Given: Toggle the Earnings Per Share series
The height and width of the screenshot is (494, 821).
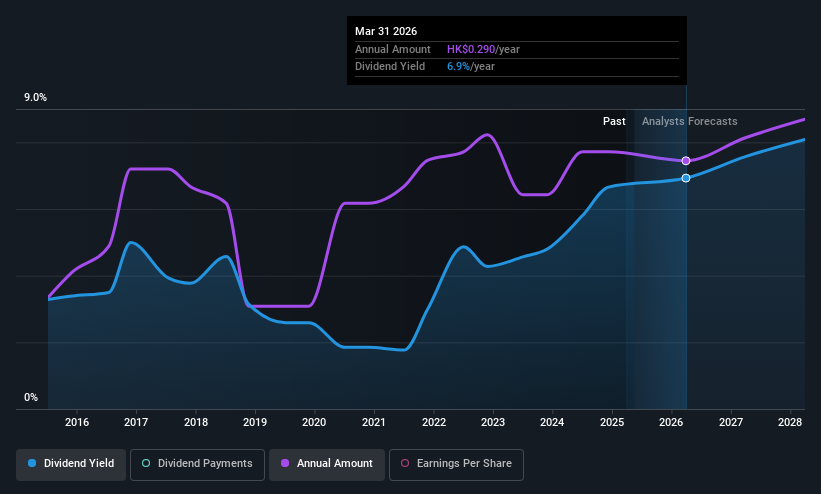Looking at the screenshot, I should coord(456,464).
